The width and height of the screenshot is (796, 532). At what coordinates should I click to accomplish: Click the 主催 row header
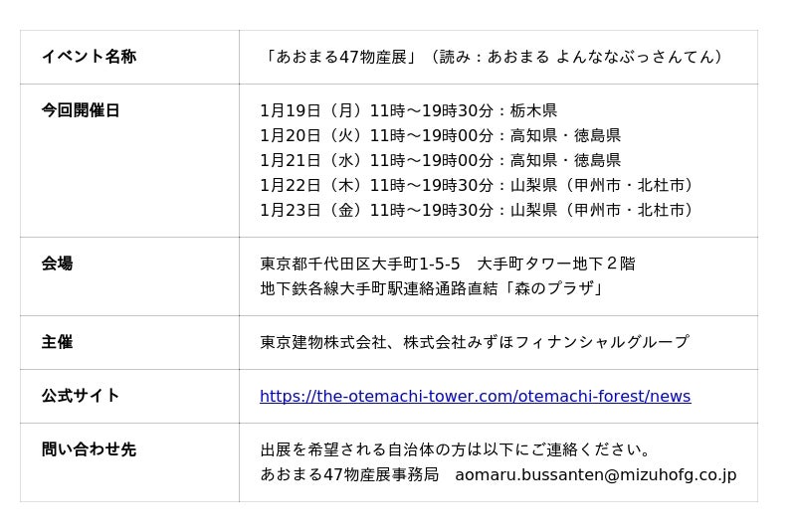(57, 342)
